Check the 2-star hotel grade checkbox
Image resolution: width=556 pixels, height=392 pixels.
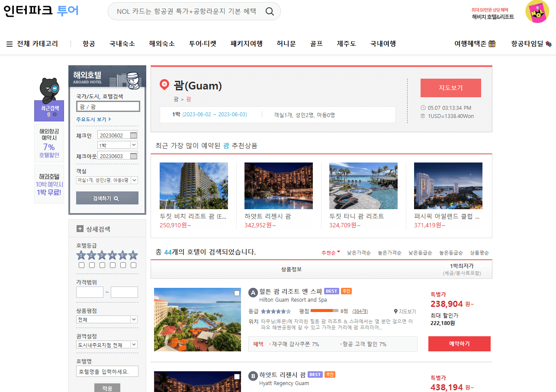[x=92, y=265]
